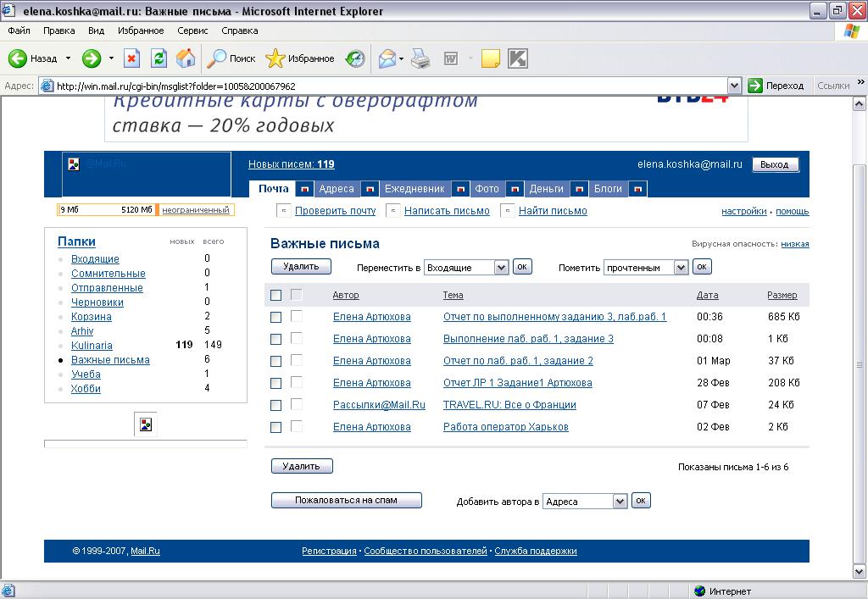Go to the Home page icon
This screenshot has width=868, height=599.
click(186, 58)
